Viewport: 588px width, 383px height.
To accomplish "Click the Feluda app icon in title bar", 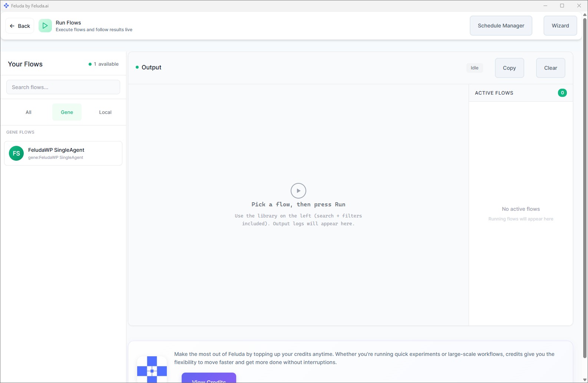I will tap(6, 6).
